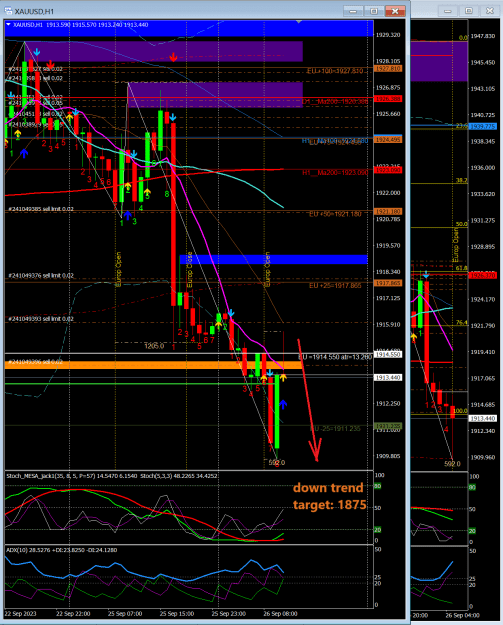Select the blue rectangle zone near 1918.340
Viewport: 503px width, 625px height.
pyautogui.click(x=273, y=259)
